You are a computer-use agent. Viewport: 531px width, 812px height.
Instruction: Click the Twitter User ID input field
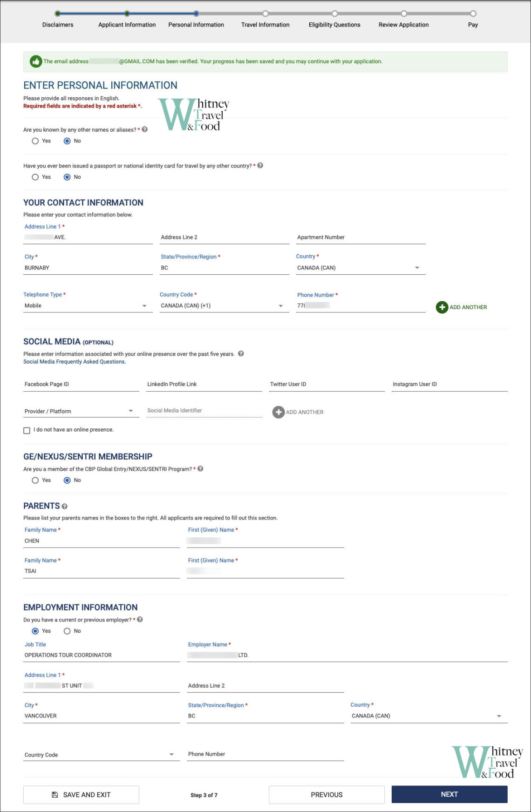point(326,384)
